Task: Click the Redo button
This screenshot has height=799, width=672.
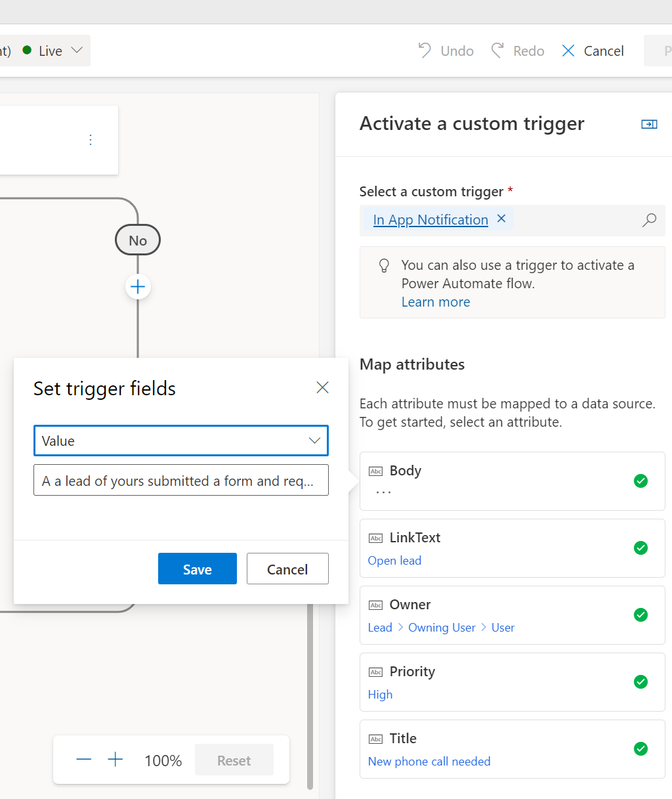Action: pyautogui.click(x=518, y=51)
